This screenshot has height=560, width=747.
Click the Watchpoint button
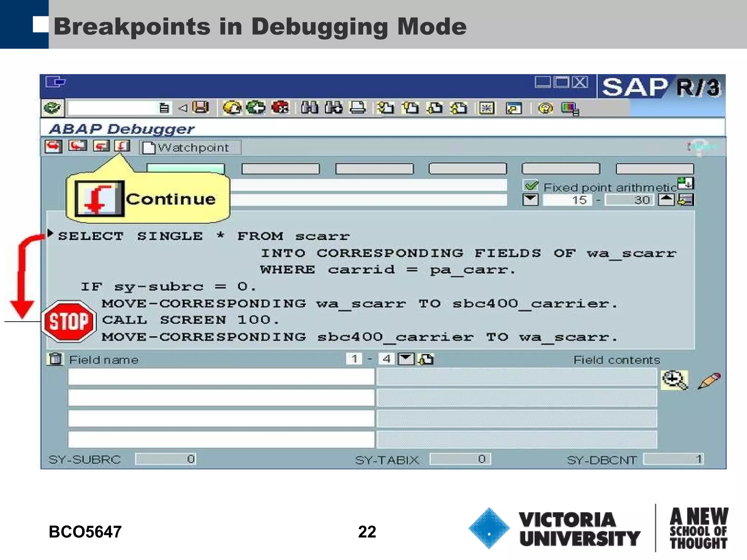coord(190,147)
